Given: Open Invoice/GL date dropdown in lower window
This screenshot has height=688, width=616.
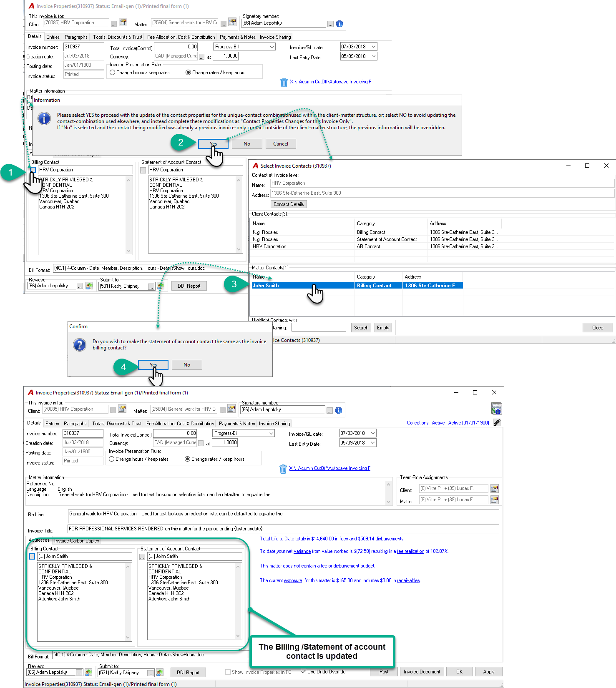Looking at the screenshot, I should point(373,433).
